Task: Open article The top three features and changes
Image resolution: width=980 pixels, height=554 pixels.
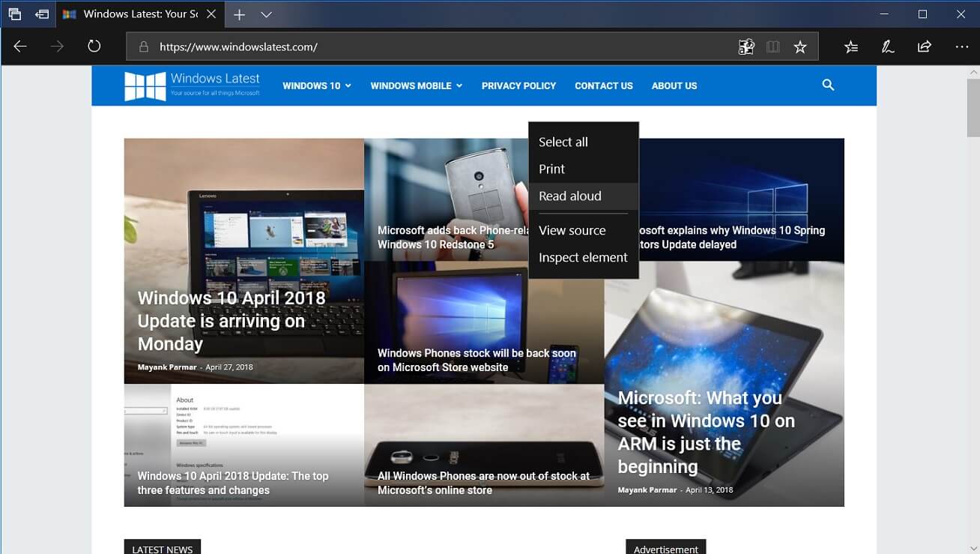Action: (233, 483)
